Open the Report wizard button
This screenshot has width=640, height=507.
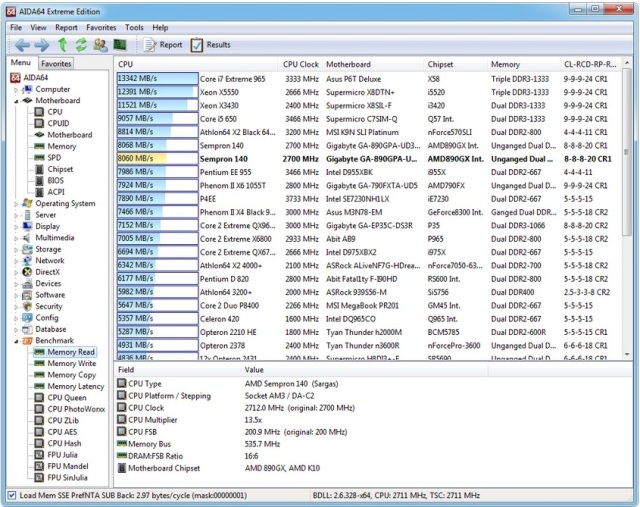point(163,45)
